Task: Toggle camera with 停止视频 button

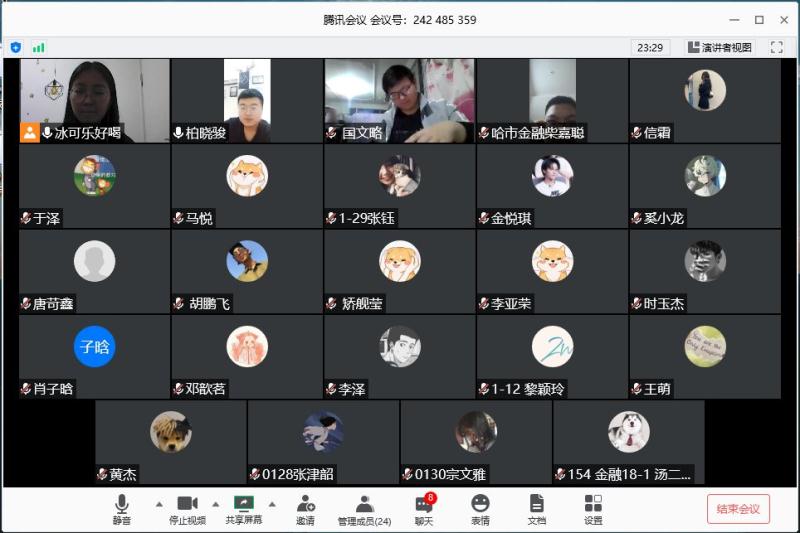Action: pos(187,508)
